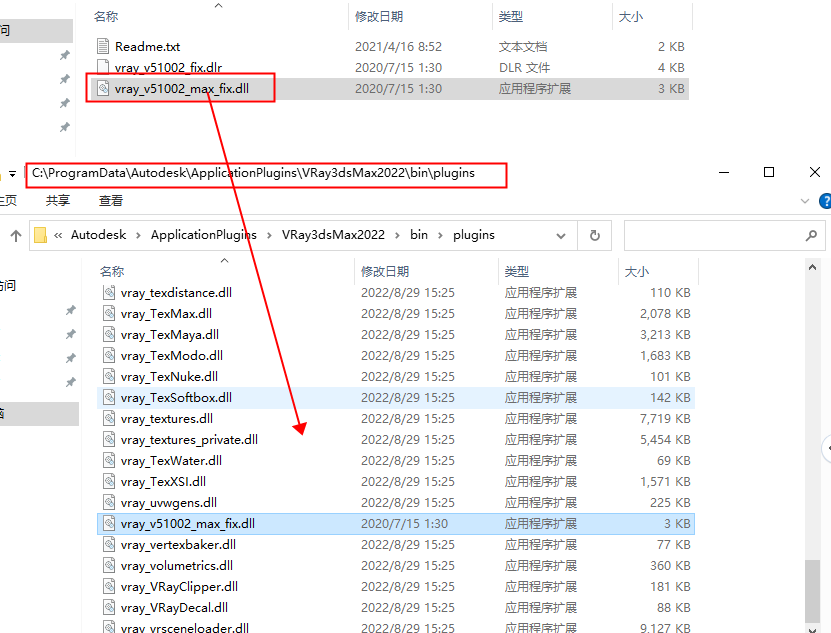Maximize the plugins explorer window
The image size is (831, 633).
[768, 172]
